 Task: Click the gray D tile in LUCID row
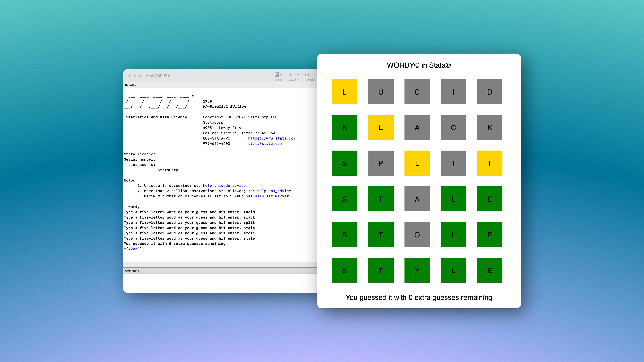click(489, 91)
